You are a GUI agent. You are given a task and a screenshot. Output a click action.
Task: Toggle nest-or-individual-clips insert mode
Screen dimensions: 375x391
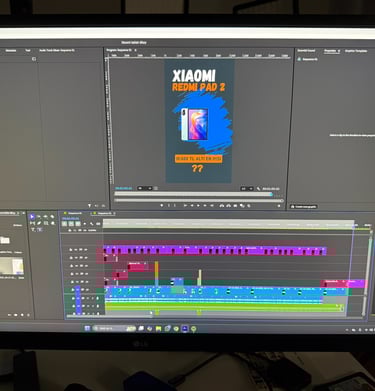coord(64,224)
